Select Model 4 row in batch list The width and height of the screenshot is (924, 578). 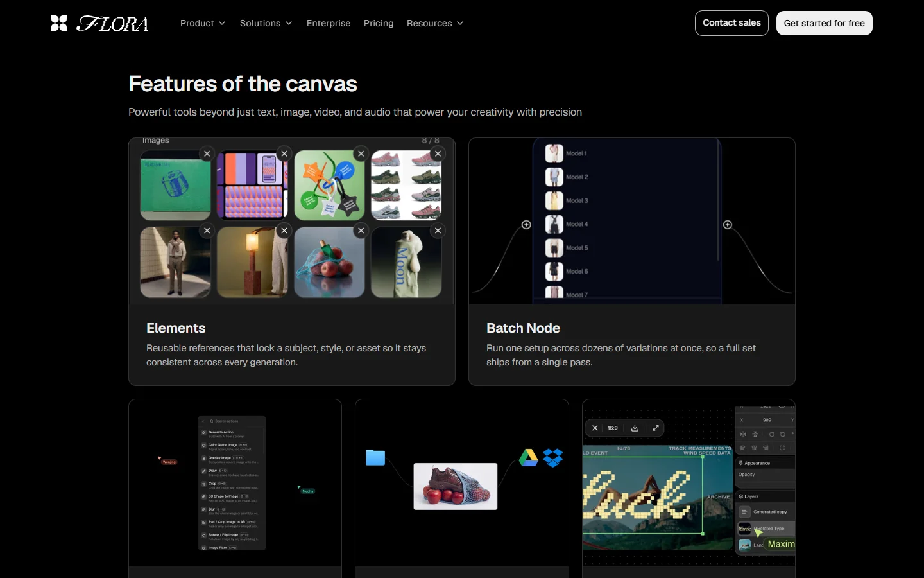[567, 224]
